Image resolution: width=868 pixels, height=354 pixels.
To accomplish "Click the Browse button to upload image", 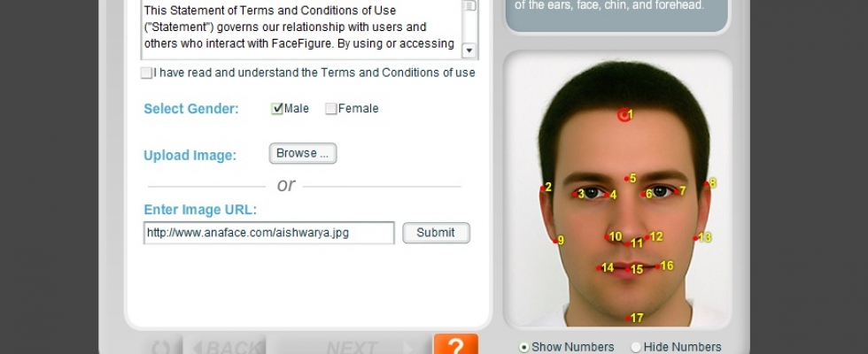I will coord(303,153).
